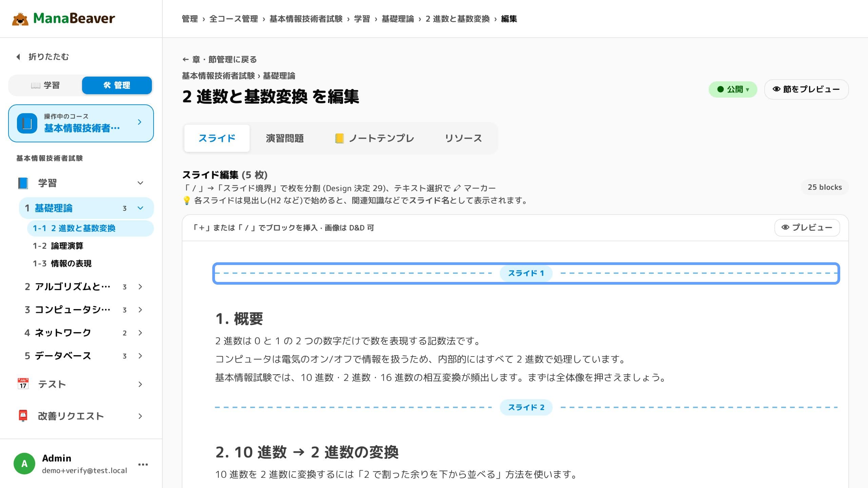
Task: Click the 節をプレビュー button
Action: click(x=806, y=89)
